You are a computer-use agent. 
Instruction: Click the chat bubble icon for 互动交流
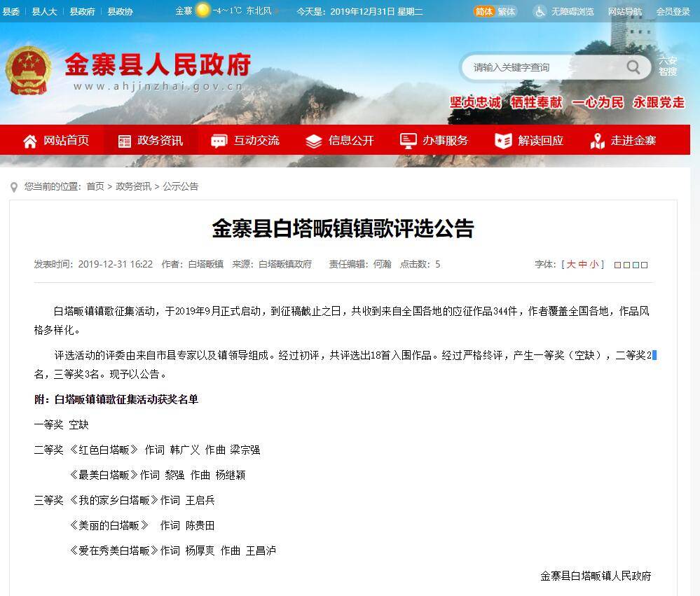(219, 141)
